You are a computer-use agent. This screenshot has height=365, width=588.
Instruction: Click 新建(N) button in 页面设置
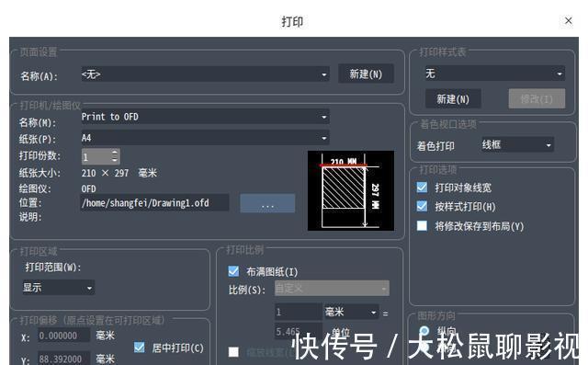(366, 74)
